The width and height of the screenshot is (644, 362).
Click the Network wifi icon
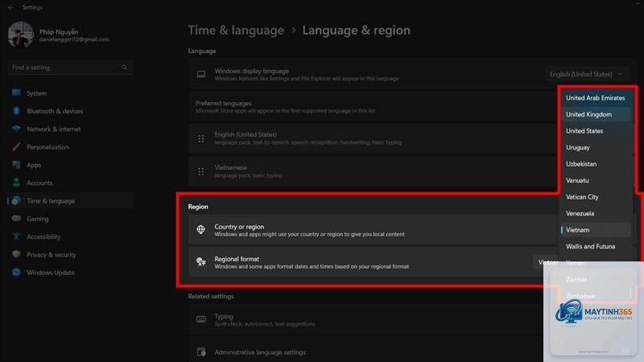click(16, 129)
